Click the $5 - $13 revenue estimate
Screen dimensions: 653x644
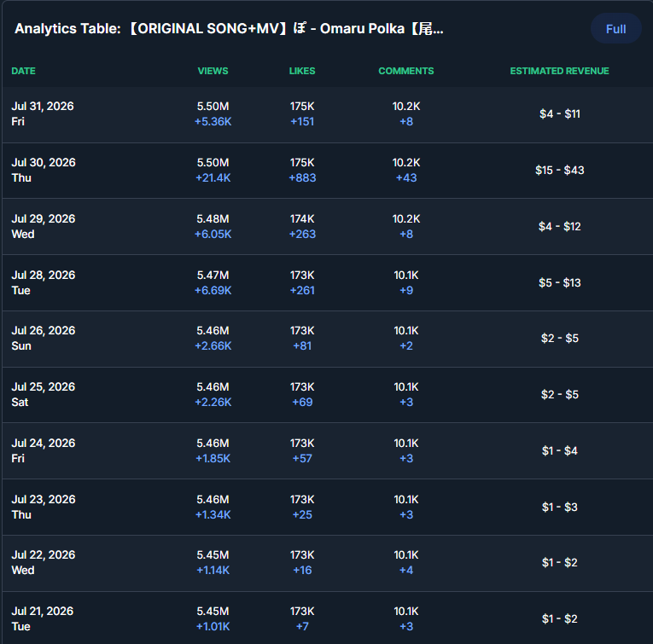[x=559, y=282]
